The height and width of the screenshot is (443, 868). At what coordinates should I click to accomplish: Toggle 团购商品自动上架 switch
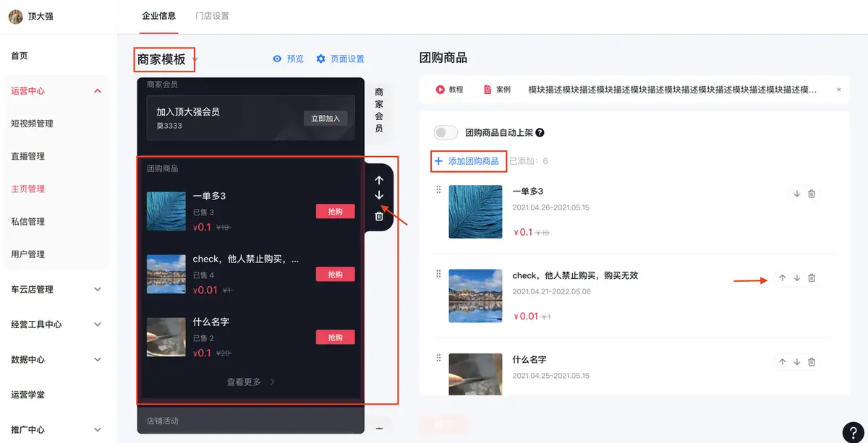point(446,132)
